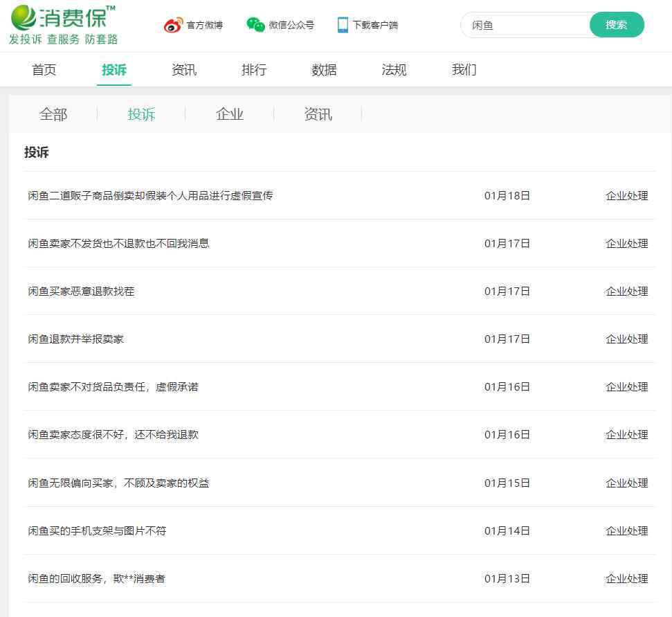Click 企业处理 status in the 01月15日 row
This screenshot has height=617, width=672.
tap(627, 483)
